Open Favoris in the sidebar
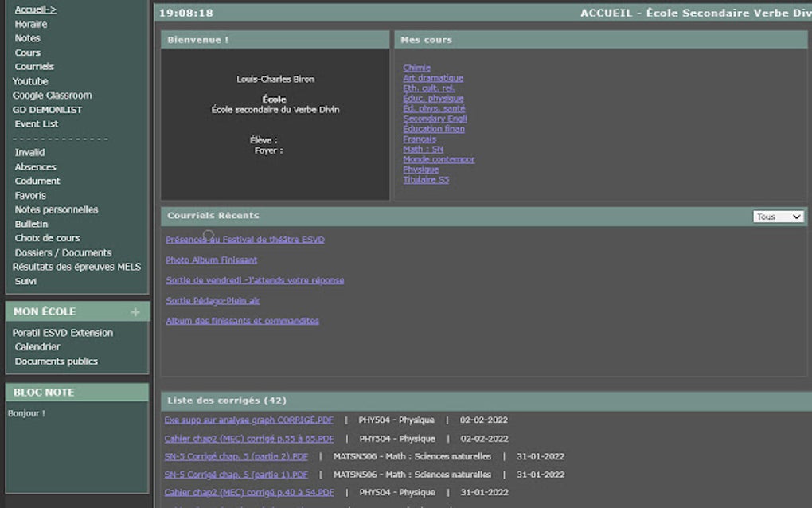 [30, 196]
